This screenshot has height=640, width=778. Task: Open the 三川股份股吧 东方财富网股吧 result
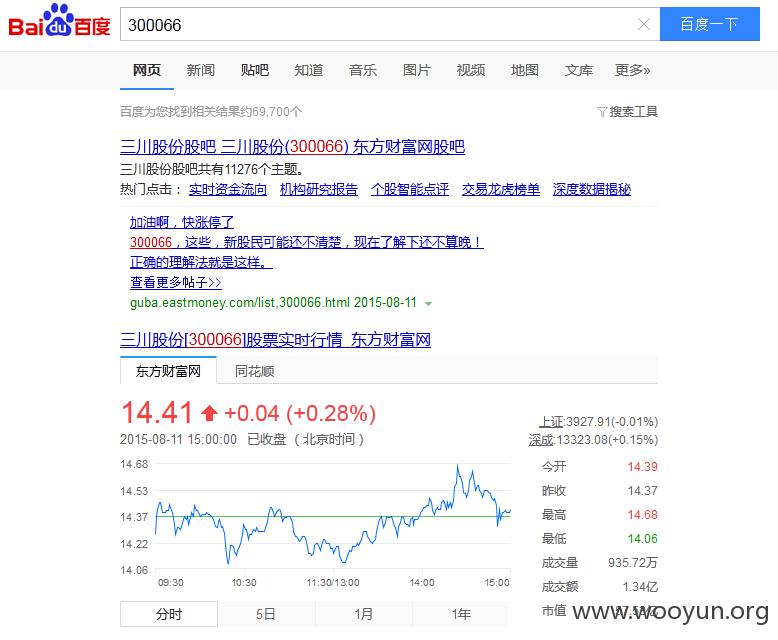click(292, 147)
